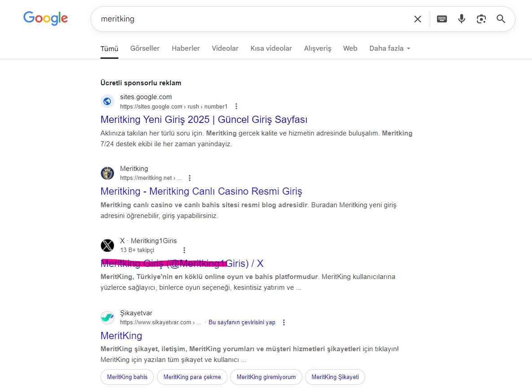Click the 13 B+ takipçi text

[137, 250]
